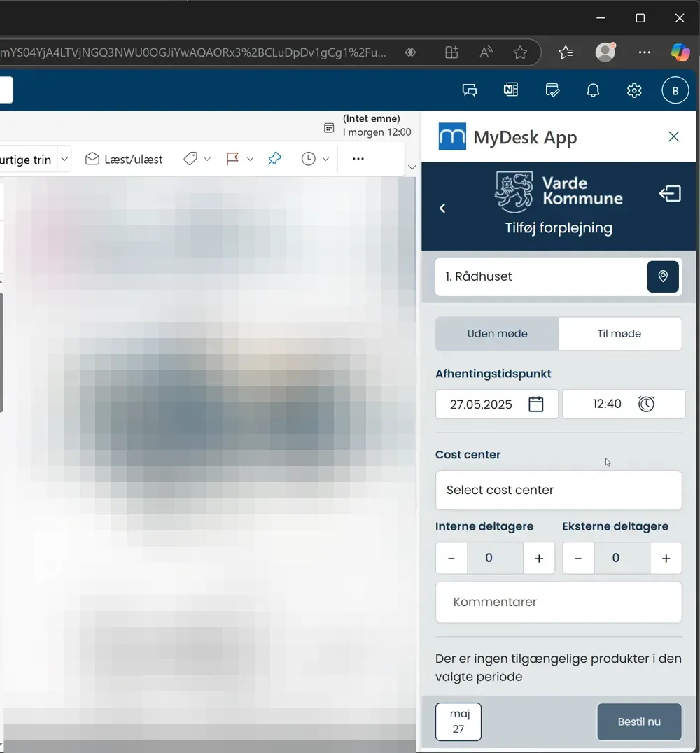The image size is (700, 753).
Task: Click the snooze clock icon
Action: (309, 158)
